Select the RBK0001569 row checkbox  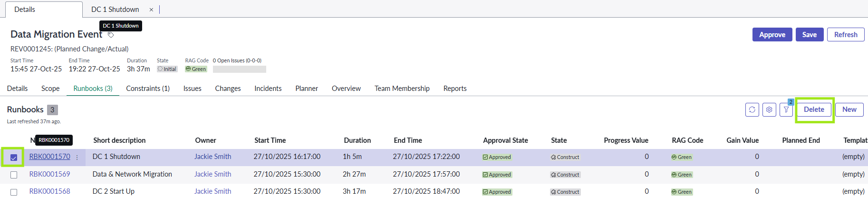14,175
